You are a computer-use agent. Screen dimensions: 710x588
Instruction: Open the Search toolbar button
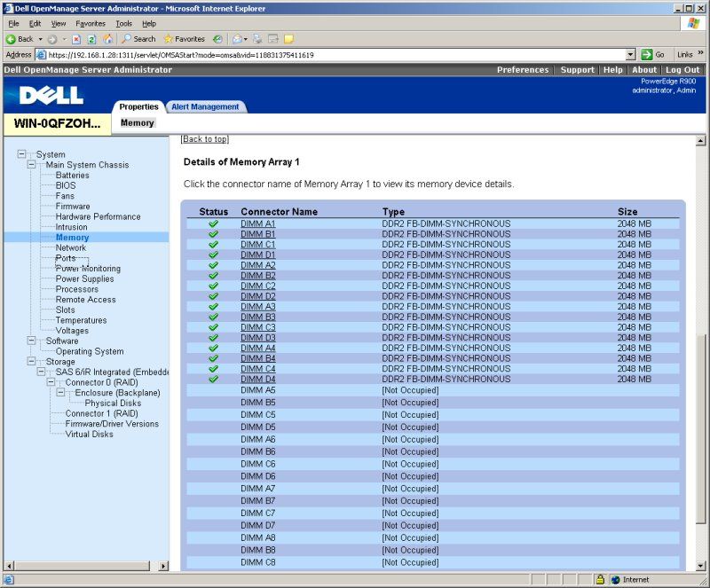pos(138,39)
